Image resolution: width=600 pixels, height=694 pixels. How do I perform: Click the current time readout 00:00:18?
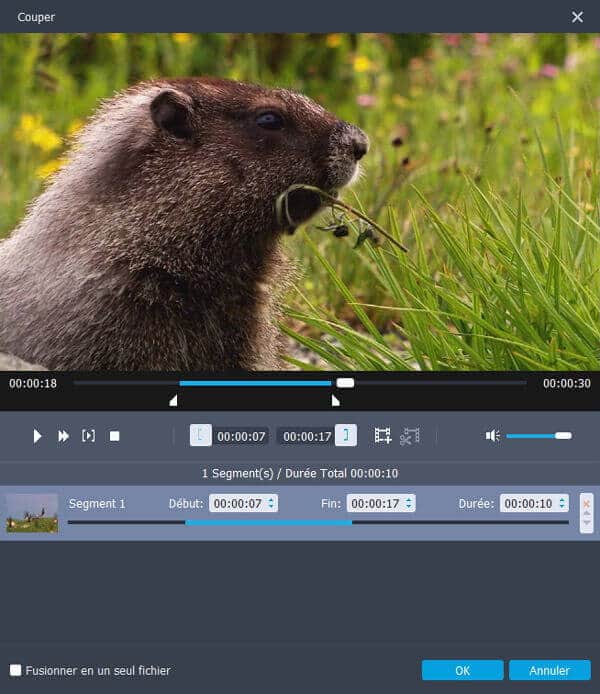coord(33,383)
